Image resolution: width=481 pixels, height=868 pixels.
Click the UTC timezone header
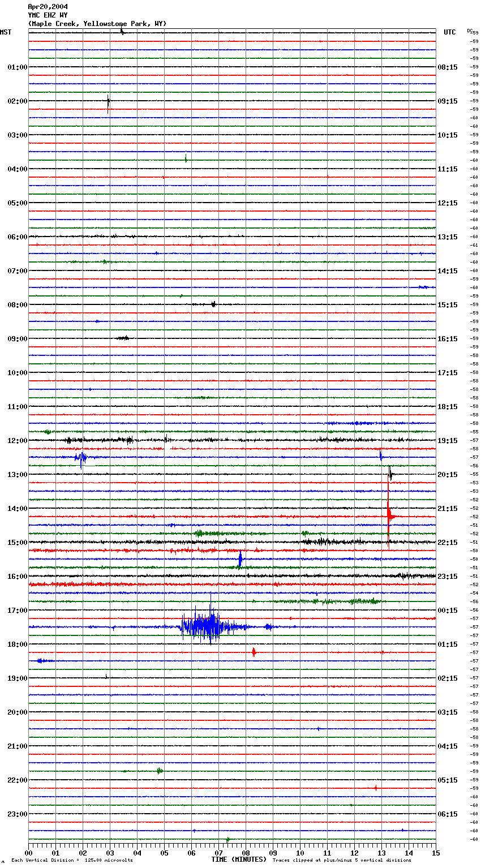pos(449,32)
